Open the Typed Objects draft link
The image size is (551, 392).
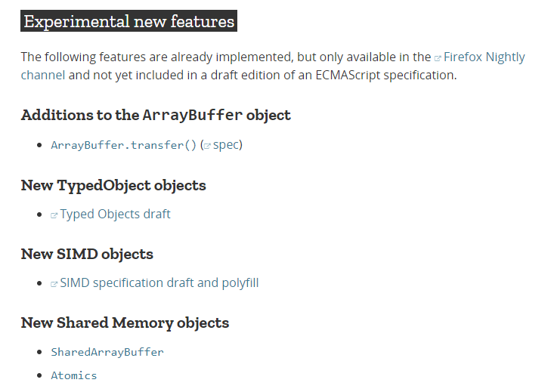[115, 215]
